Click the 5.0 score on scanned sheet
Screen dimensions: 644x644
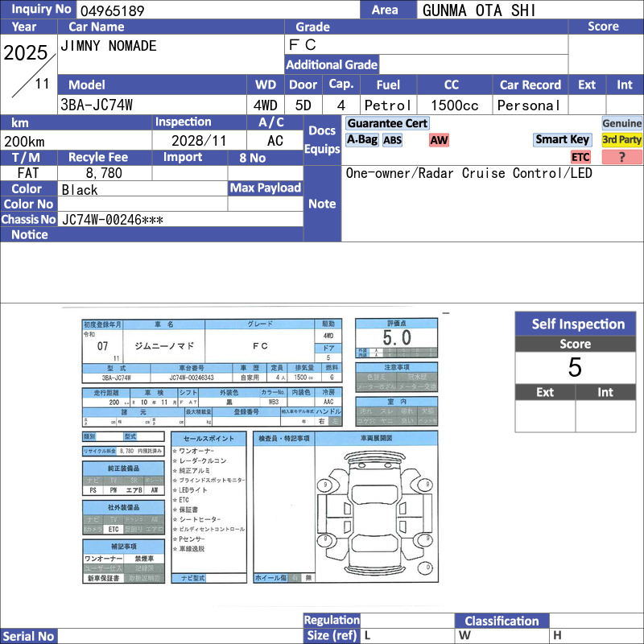point(396,338)
